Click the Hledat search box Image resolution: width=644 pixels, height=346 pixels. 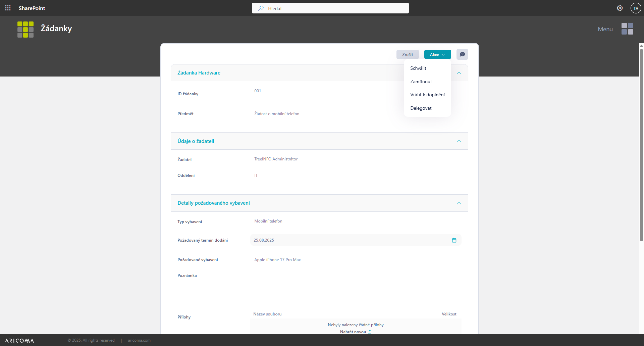[330, 8]
